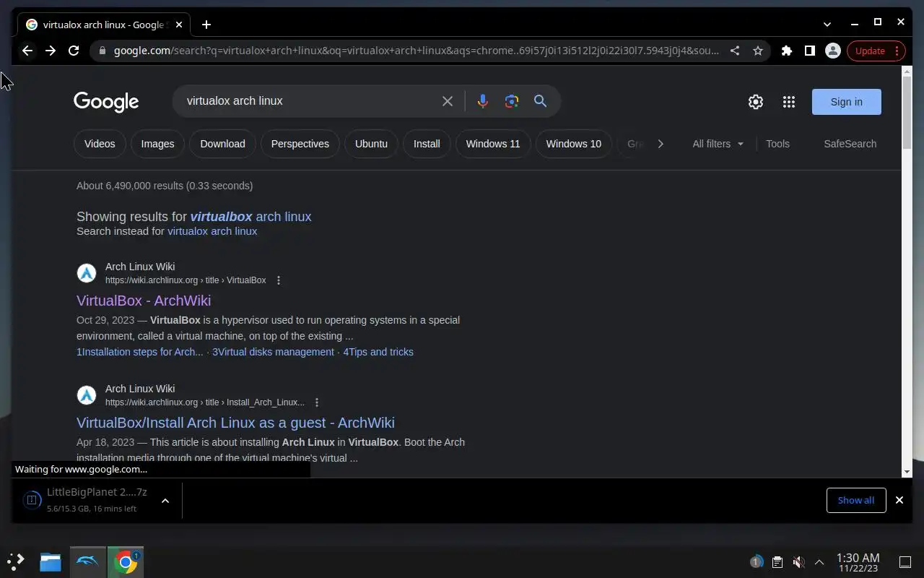Open options for Install_Arch_Linux result

(x=317, y=402)
